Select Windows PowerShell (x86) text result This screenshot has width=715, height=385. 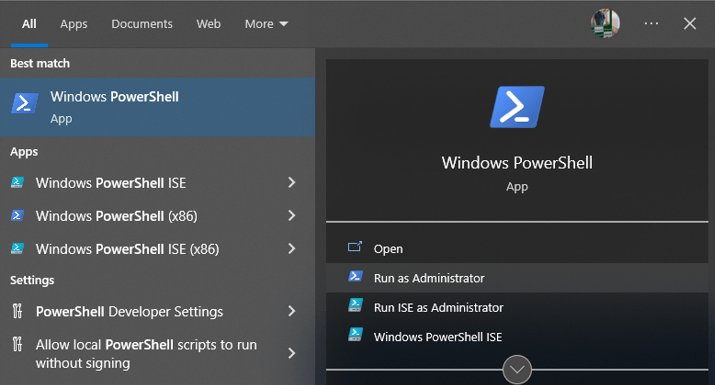(117, 216)
